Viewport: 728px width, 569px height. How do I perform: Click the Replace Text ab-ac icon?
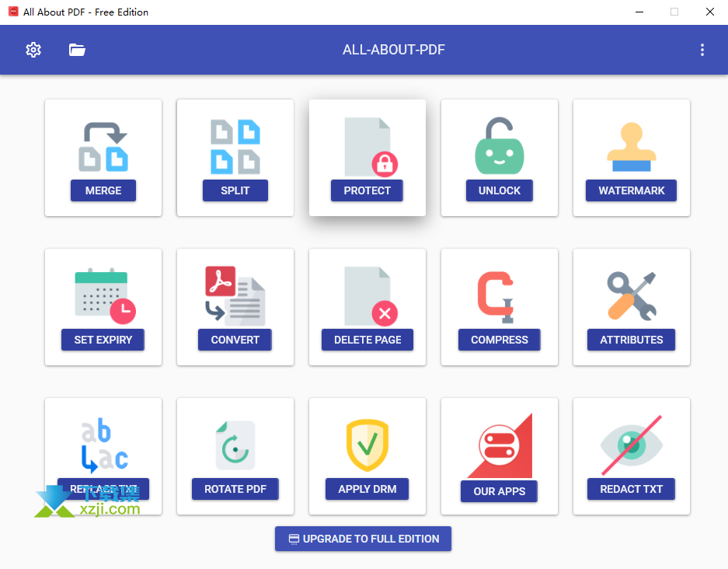pos(104,445)
